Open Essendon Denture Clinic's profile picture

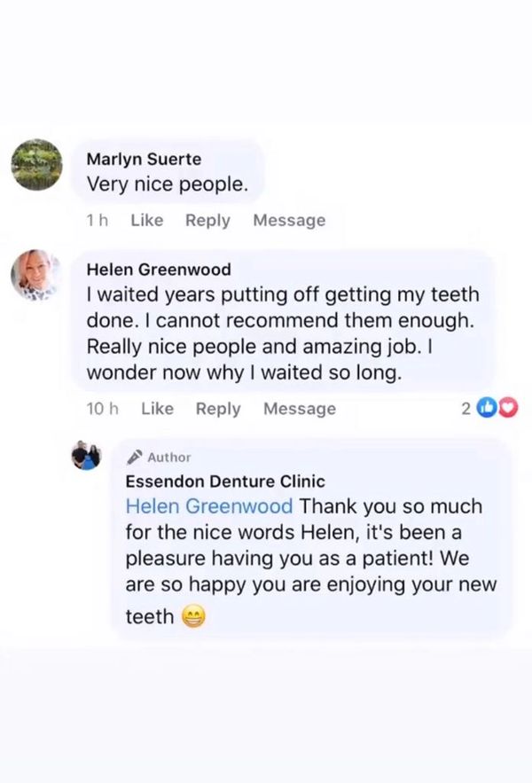(x=86, y=457)
